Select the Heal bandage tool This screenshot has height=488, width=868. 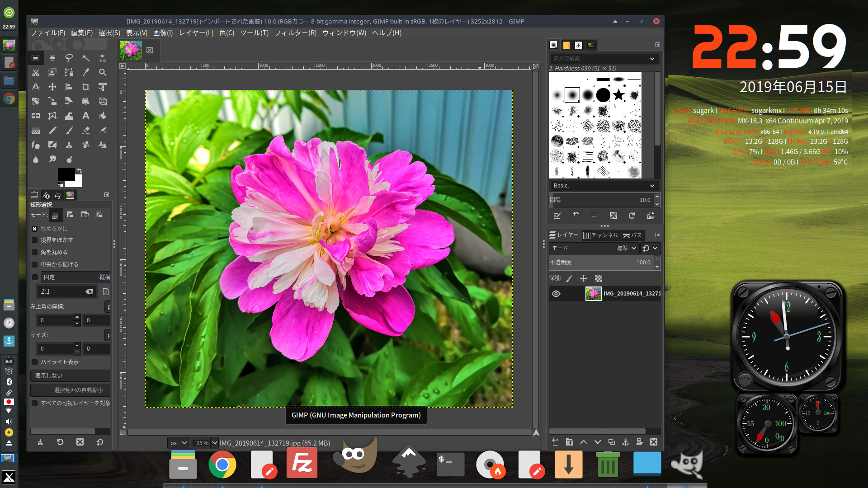(x=86, y=145)
